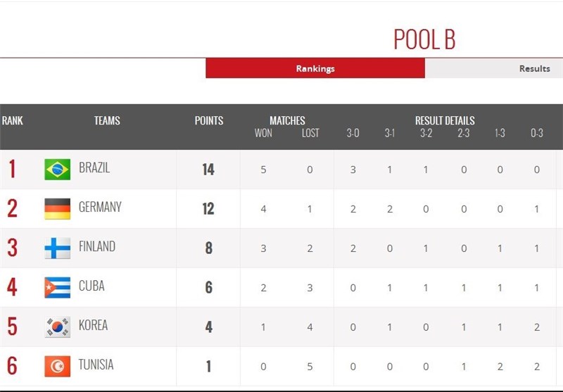The width and height of the screenshot is (563, 392).
Task: Click the POOL B heading
Action: tap(424, 39)
